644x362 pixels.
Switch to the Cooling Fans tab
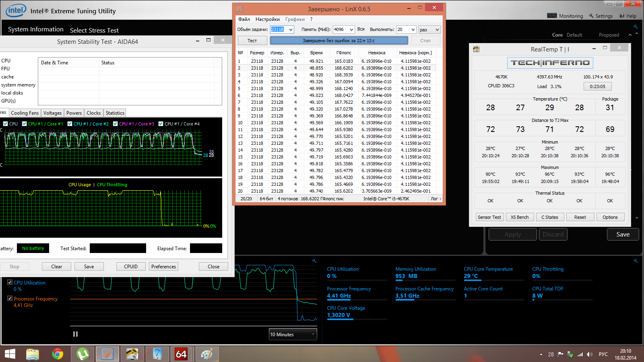tap(25, 113)
